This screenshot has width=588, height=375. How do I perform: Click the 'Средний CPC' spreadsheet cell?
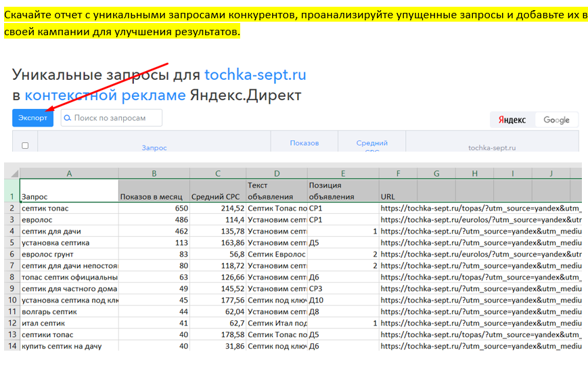coord(218,191)
